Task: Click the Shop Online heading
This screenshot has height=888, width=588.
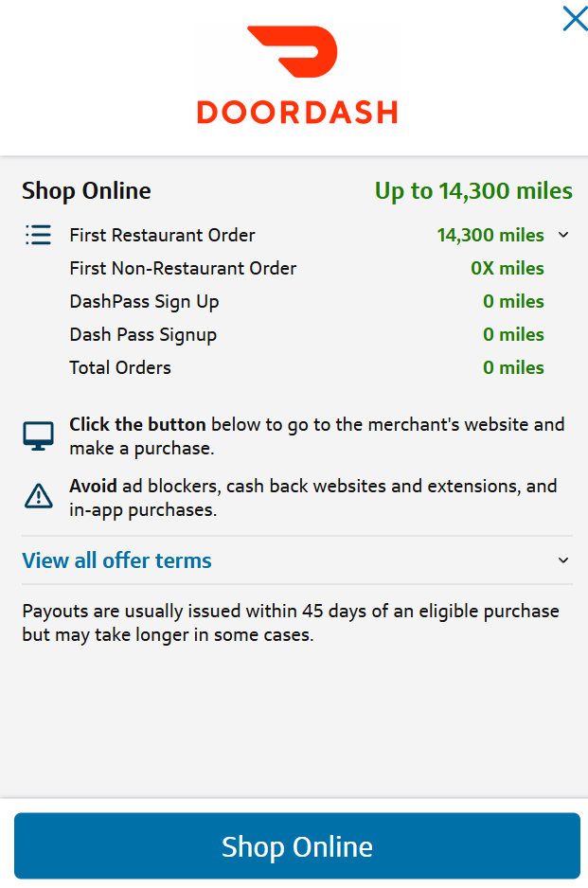Action: pos(86,191)
